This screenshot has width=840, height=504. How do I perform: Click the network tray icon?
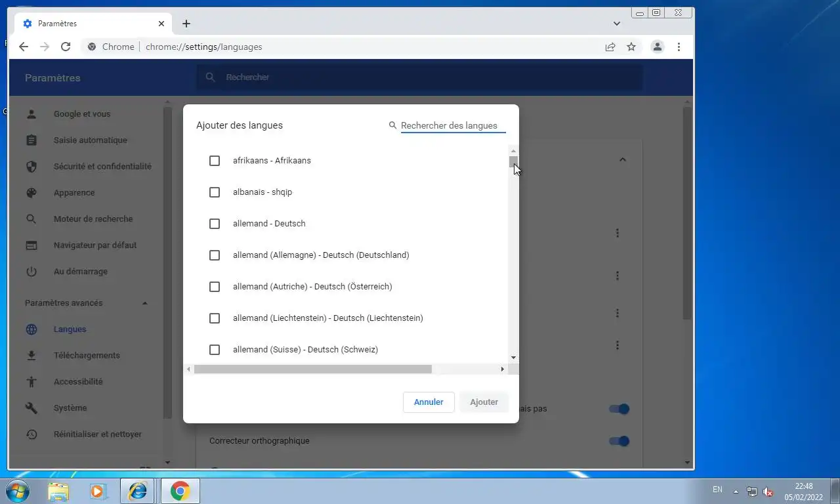(x=751, y=492)
